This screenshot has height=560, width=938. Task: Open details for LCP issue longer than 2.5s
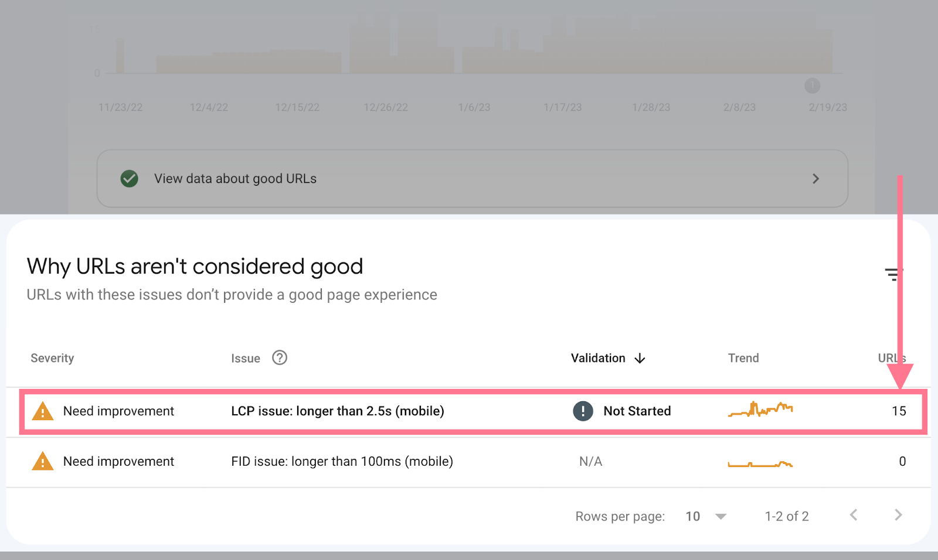pos(338,411)
